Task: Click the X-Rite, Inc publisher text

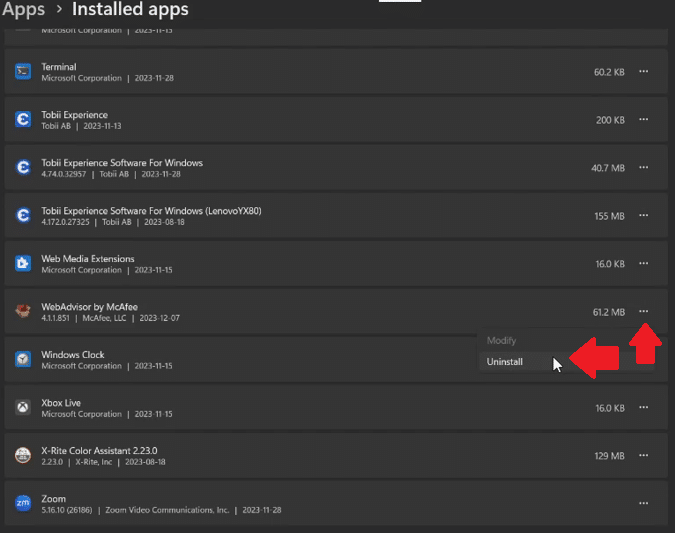Action: [x=93, y=462]
